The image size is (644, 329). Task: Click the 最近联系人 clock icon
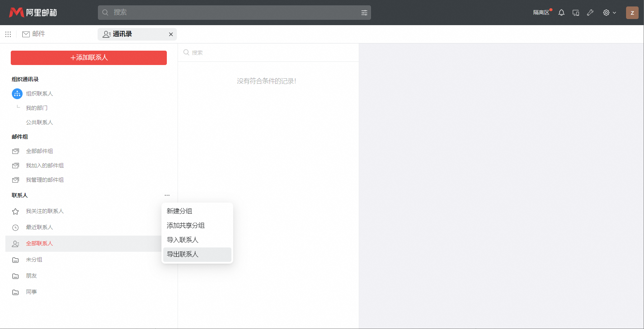[15, 227]
